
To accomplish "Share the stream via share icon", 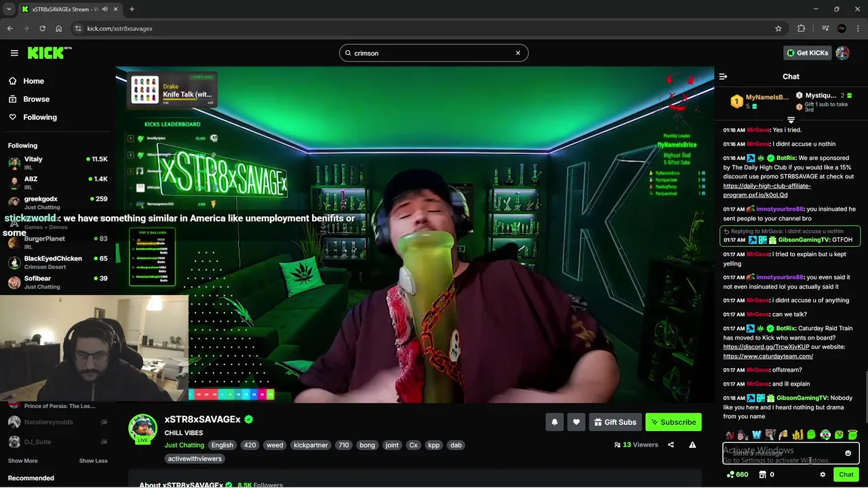I will pyautogui.click(x=671, y=445).
